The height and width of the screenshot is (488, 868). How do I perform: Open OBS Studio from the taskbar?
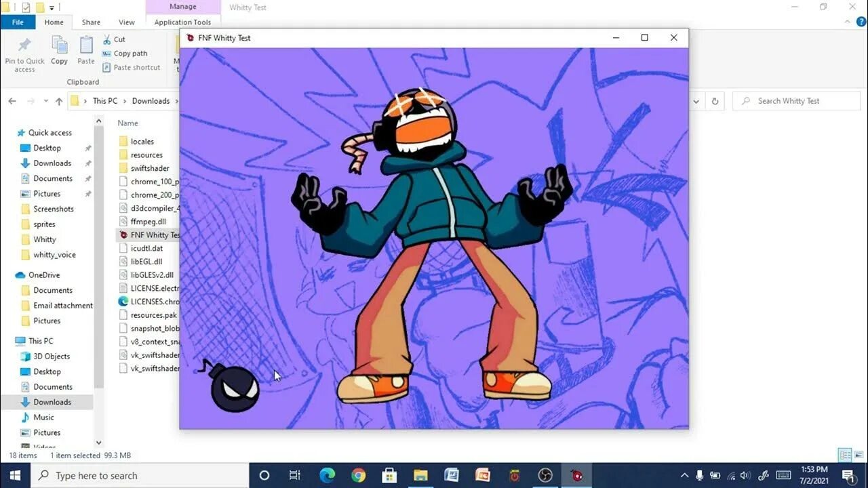tap(545, 475)
